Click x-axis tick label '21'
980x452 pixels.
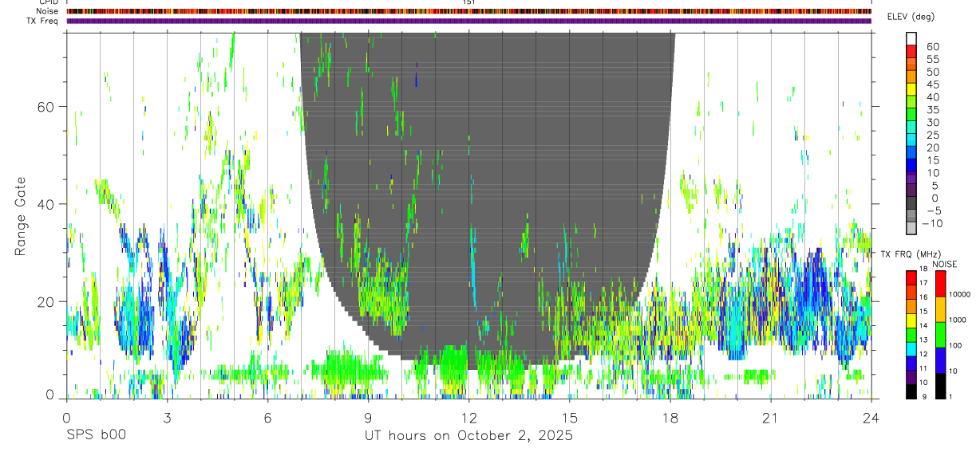[x=771, y=417]
